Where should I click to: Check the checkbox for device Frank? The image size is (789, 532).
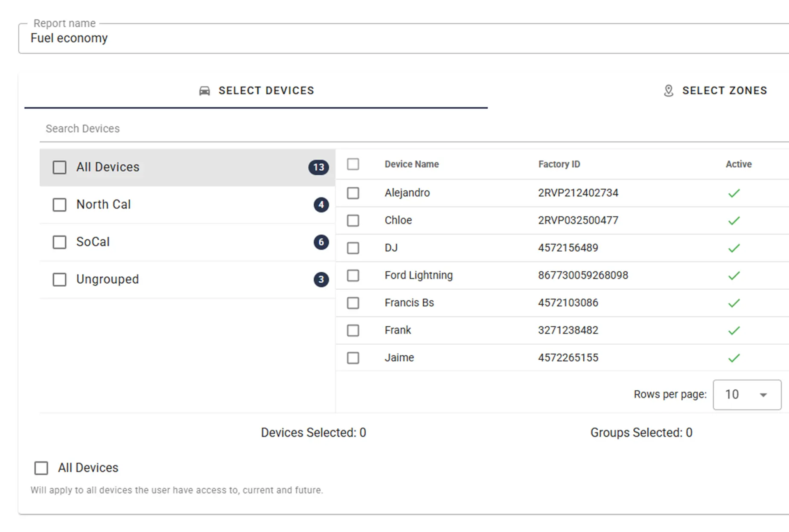point(353,330)
